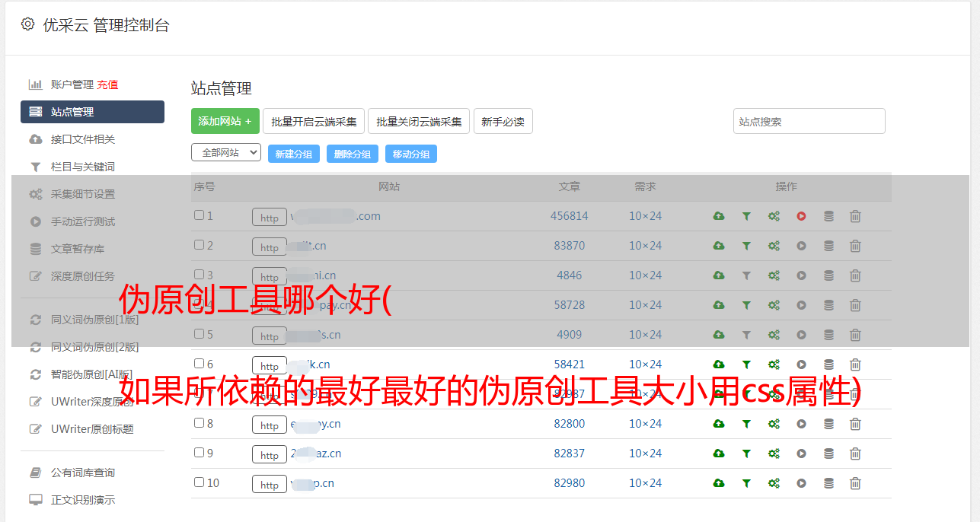Open 采集细节设置 in the sidebar
The image size is (980, 522).
point(83,194)
